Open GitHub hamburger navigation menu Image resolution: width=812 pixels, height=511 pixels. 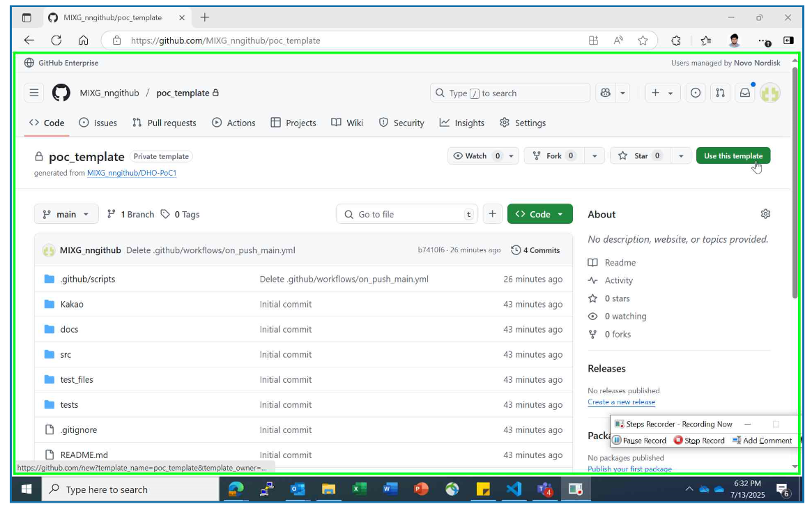[34, 93]
